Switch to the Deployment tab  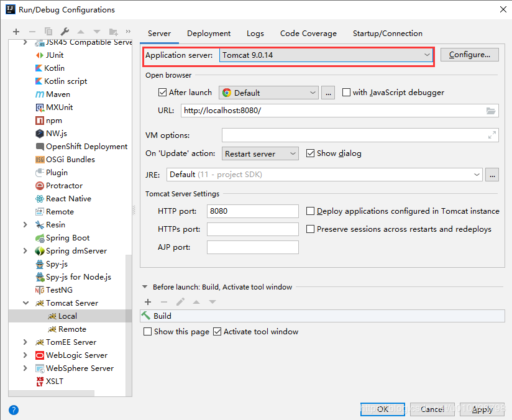point(209,34)
